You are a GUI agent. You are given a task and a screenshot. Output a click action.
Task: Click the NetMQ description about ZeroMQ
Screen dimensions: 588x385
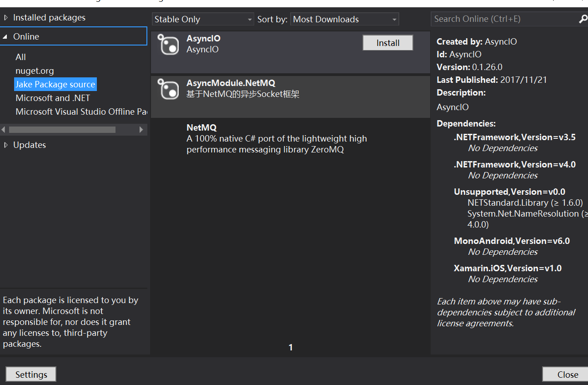(x=276, y=144)
